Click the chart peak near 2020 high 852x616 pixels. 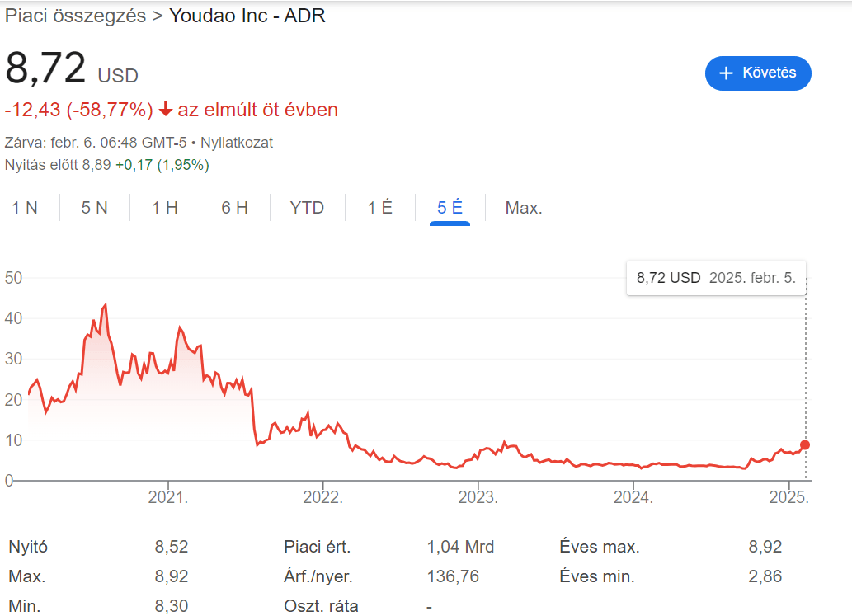tap(105, 305)
